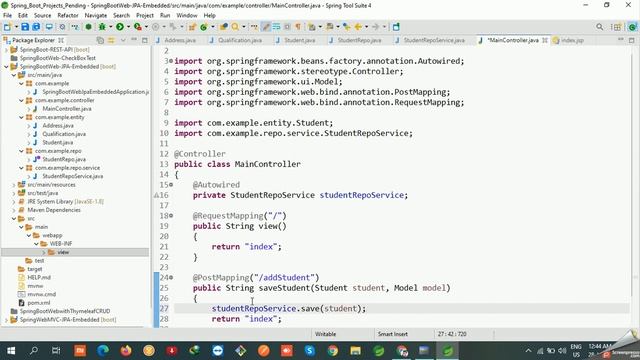The image size is (640, 360).
Task: Toggle Word Wrap toolbar icon
Action: 276,27
